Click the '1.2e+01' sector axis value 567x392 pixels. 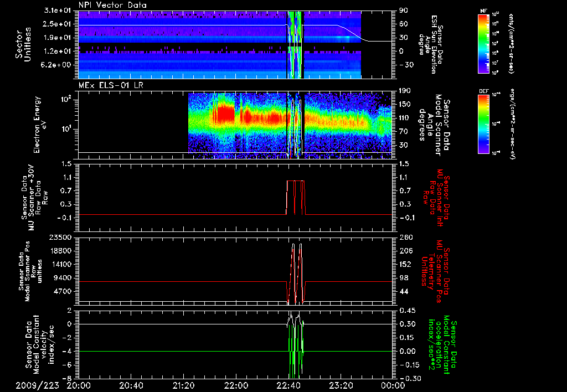click(x=58, y=51)
